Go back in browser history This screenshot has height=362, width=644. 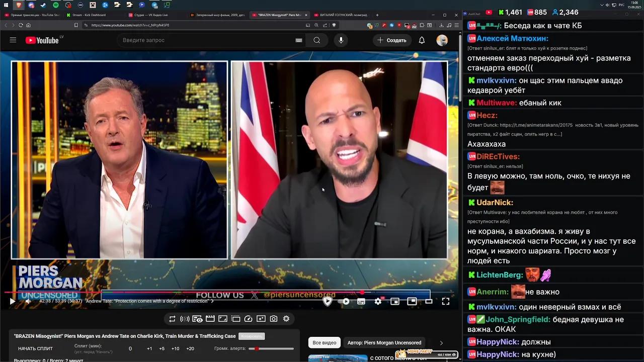coord(6,25)
